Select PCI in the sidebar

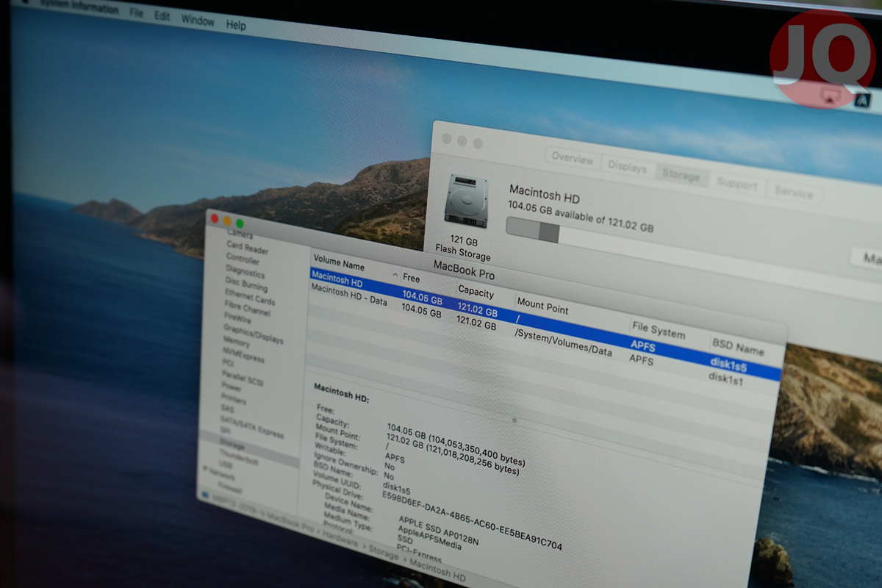coord(229,362)
